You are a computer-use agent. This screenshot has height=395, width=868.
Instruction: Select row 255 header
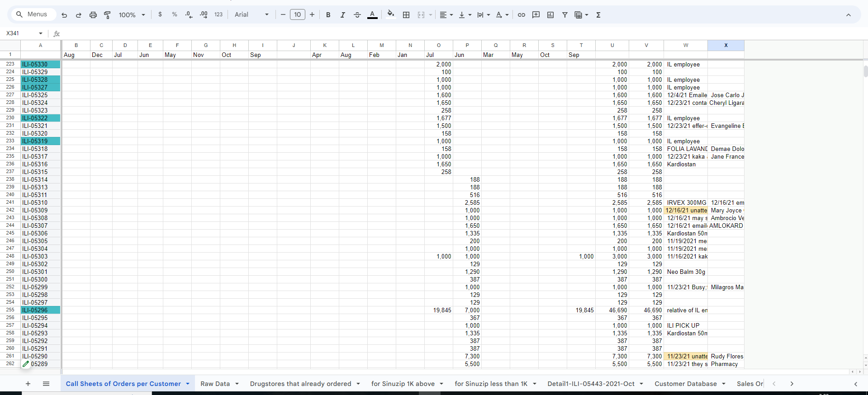[10, 310]
